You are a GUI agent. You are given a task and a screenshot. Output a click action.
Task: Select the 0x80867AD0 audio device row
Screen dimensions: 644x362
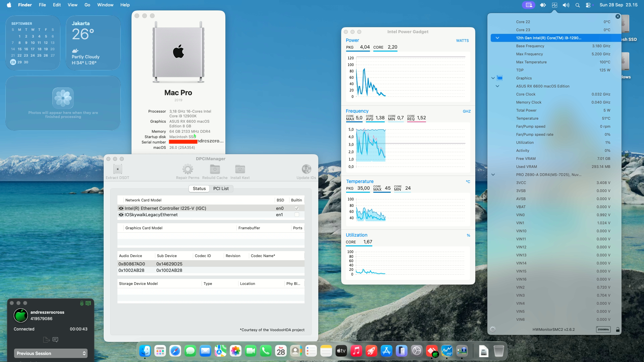[211, 264]
